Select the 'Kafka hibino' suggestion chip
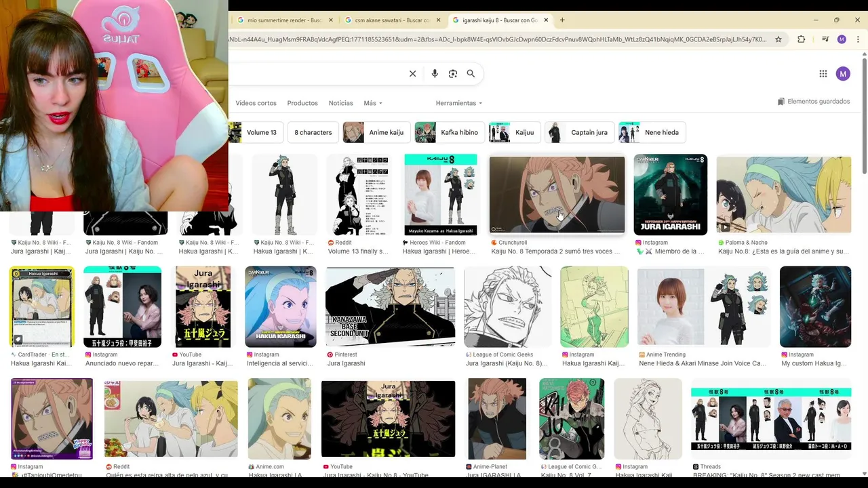The height and width of the screenshot is (488, 868). [x=450, y=132]
